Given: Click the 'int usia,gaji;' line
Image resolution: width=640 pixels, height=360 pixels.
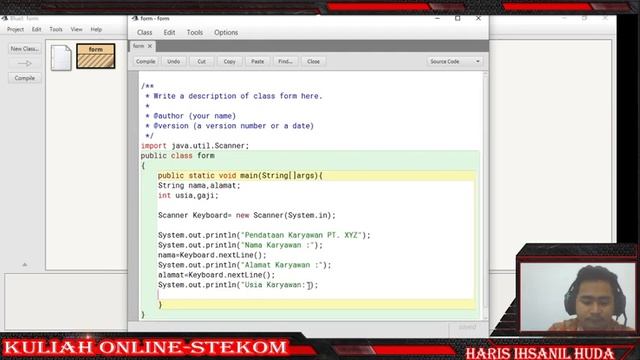Looking at the screenshot, I should point(188,196).
